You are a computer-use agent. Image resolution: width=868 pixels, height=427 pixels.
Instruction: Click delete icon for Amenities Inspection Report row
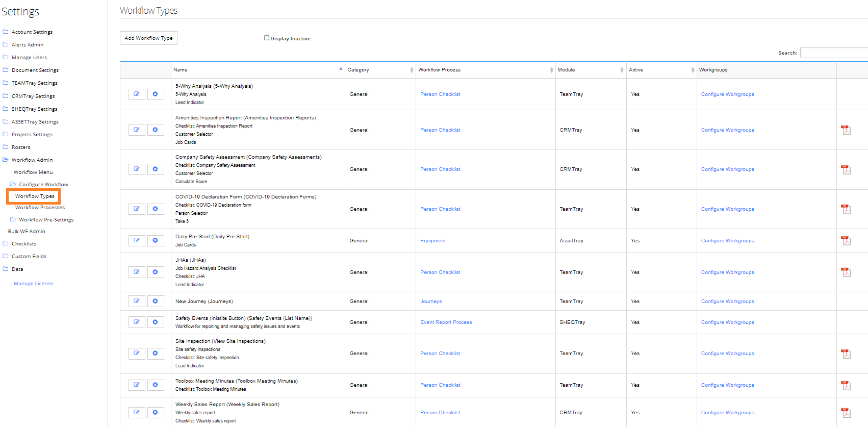[156, 130]
